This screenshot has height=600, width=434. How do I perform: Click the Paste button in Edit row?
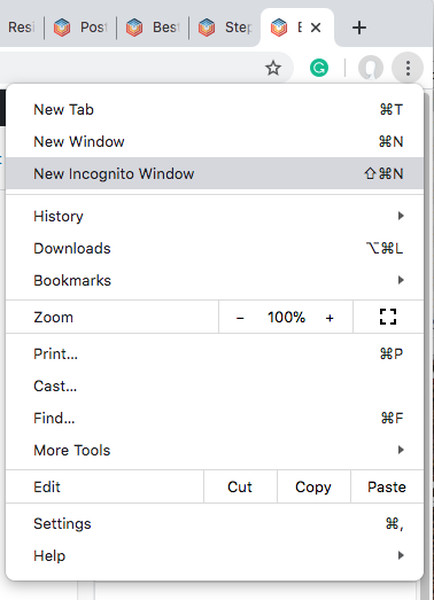tap(387, 487)
